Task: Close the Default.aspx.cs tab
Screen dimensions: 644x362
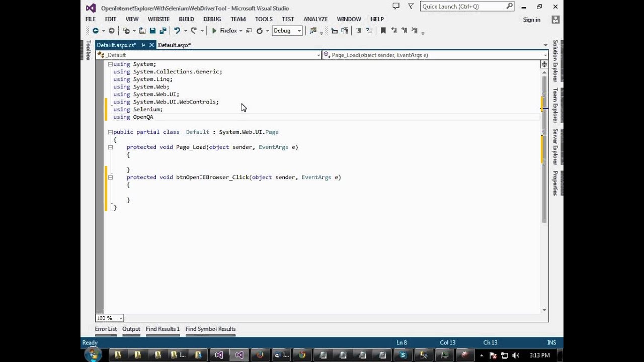Action: 151,45
